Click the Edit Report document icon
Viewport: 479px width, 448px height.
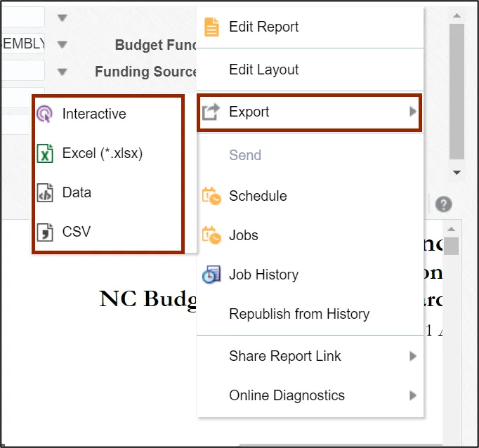211,27
